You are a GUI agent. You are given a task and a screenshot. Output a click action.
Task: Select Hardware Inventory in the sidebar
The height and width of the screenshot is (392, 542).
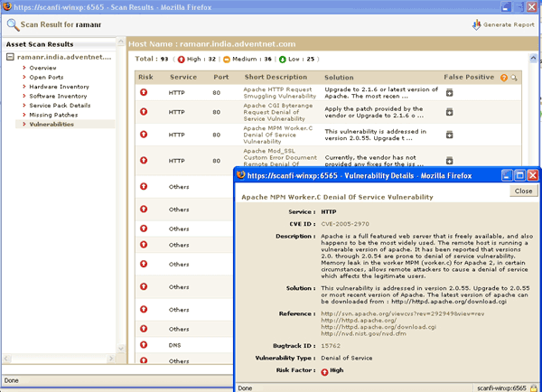59,87
